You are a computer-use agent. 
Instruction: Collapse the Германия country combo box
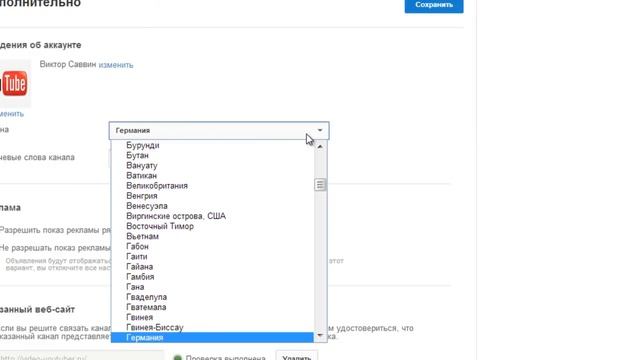click(x=219, y=131)
